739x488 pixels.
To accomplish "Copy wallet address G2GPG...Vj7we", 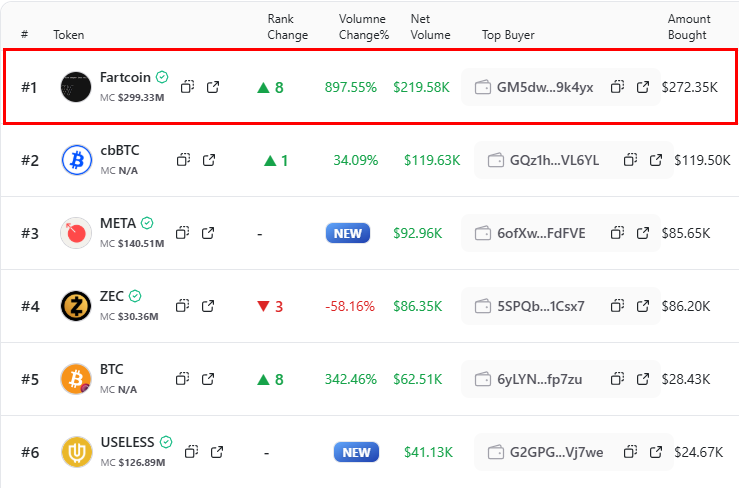I will tap(630, 452).
